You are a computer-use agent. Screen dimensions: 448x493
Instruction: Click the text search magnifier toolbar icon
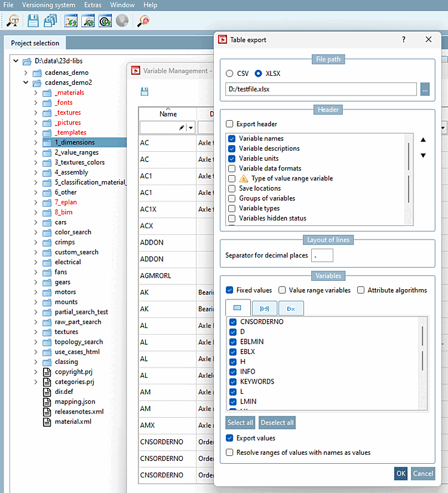(x=13, y=21)
